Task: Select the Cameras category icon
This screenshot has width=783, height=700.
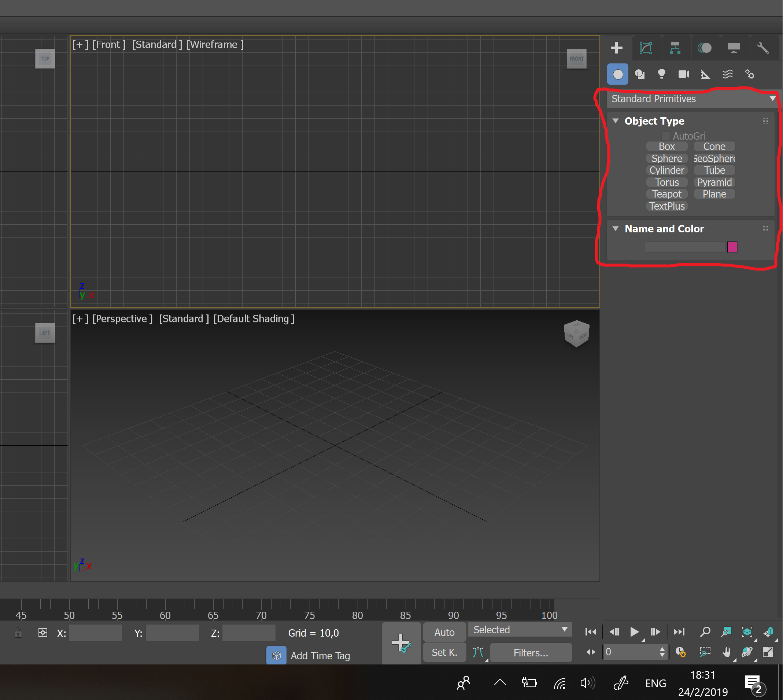Action: [683, 74]
